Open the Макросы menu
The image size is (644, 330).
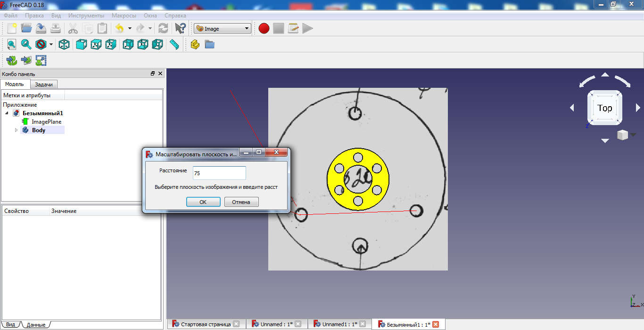pyautogui.click(x=124, y=16)
